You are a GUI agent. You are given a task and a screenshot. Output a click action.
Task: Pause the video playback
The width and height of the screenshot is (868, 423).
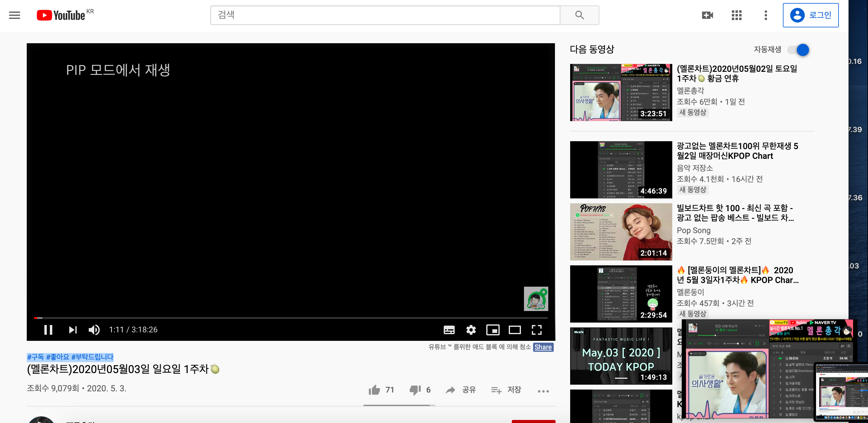48,330
